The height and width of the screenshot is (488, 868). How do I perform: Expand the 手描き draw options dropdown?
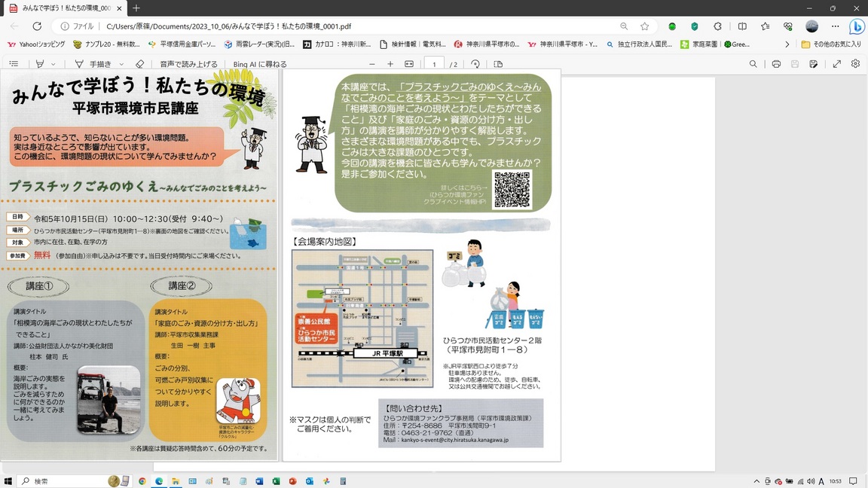[121, 65]
